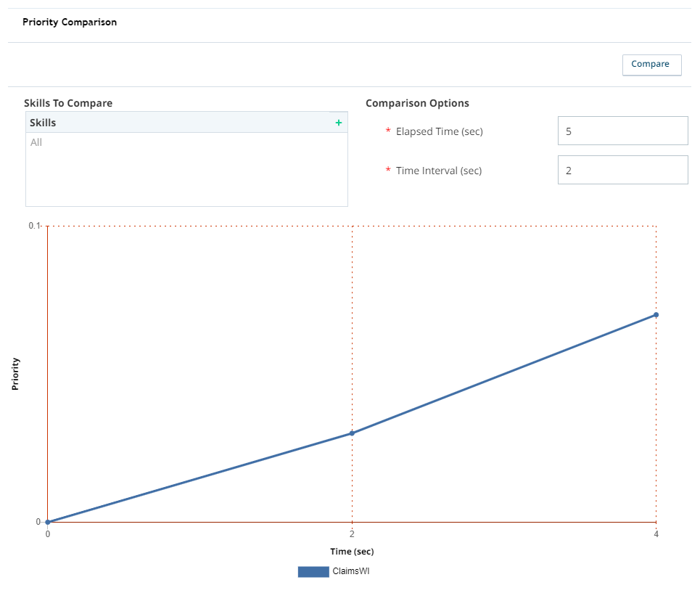Select chart data point at time 4
700x593 pixels.
(x=656, y=315)
